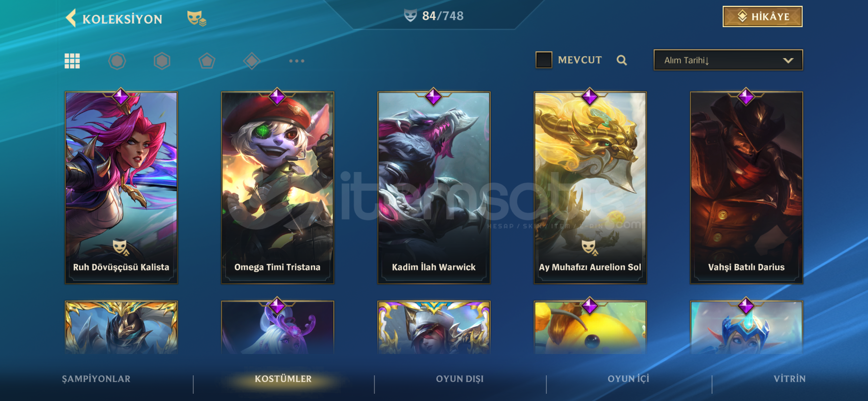Open the search magnifier icon
Image resolution: width=868 pixels, height=401 pixels.
622,60
